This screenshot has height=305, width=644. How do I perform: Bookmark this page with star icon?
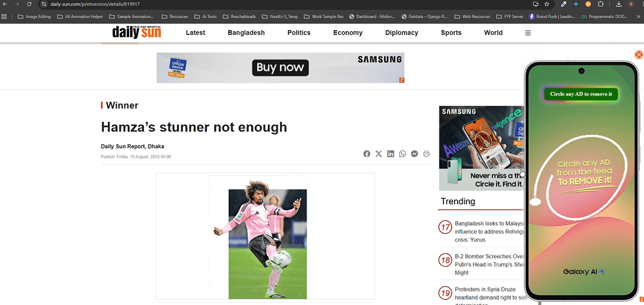(x=547, y=4)
